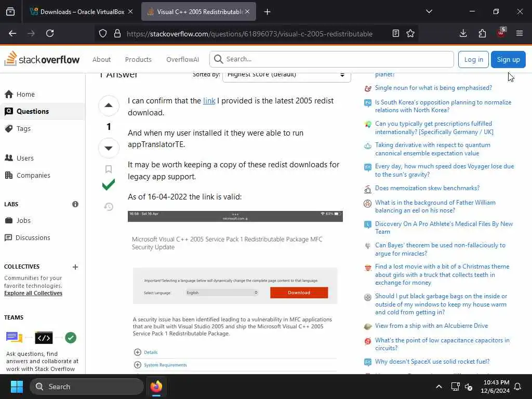
Task: Open Windows Start menu
Action: (x=17, y=387)
